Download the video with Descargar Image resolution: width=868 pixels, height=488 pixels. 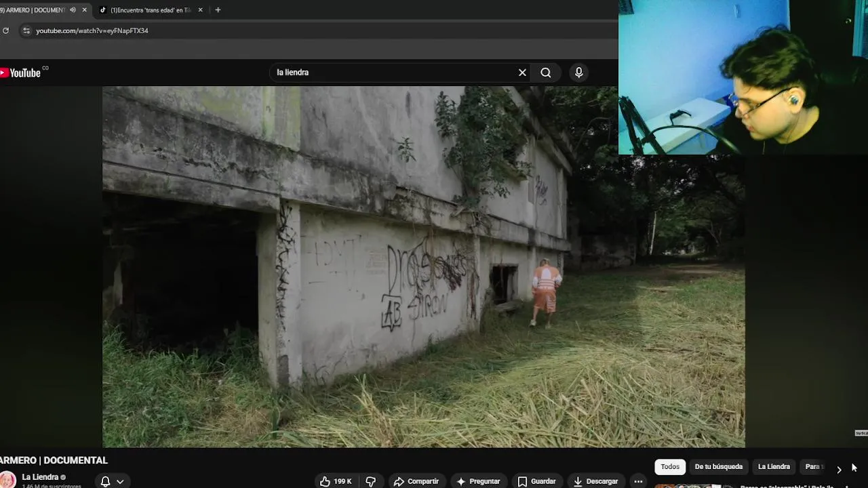point(595,481)
